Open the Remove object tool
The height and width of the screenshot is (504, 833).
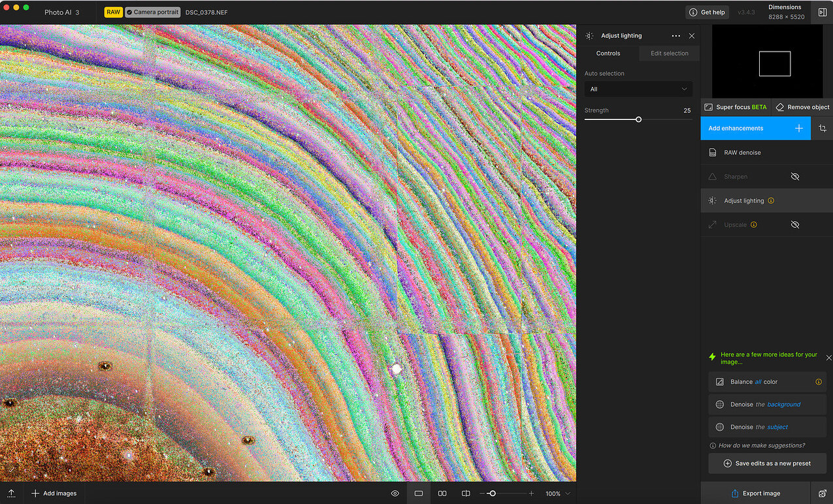[x=802, y=106]
